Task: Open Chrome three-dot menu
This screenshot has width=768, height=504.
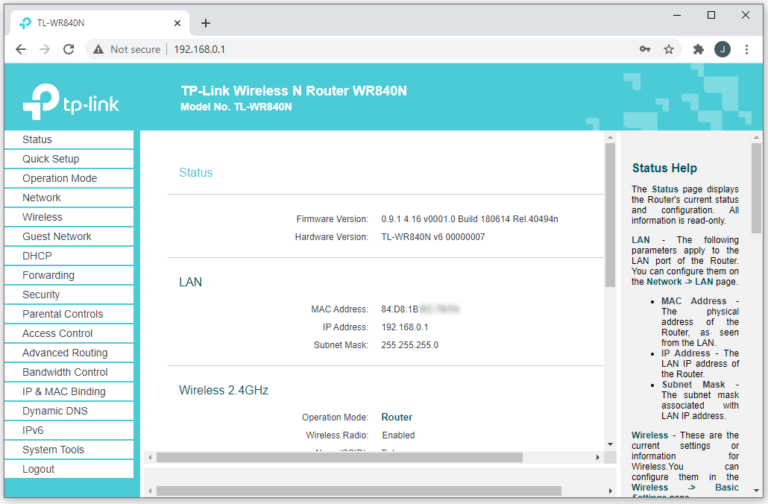Action: [746, 49]
